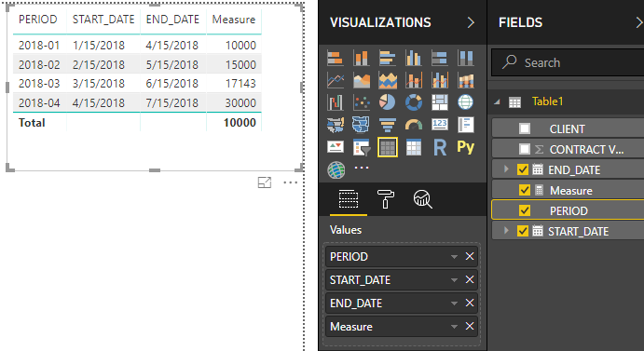The image size is (644, 351).
Task: Select the Card (123) visual
Action: (x=440, y=125)
